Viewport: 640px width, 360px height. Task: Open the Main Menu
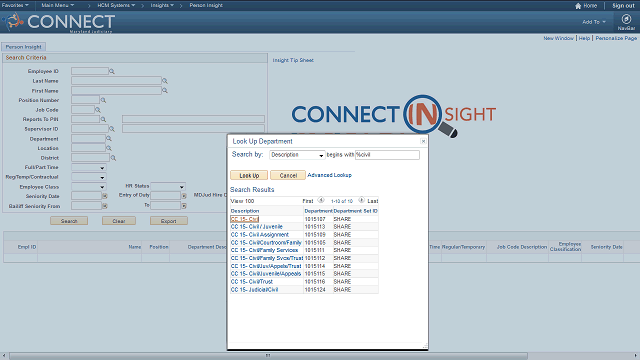[x=58, y=5]
